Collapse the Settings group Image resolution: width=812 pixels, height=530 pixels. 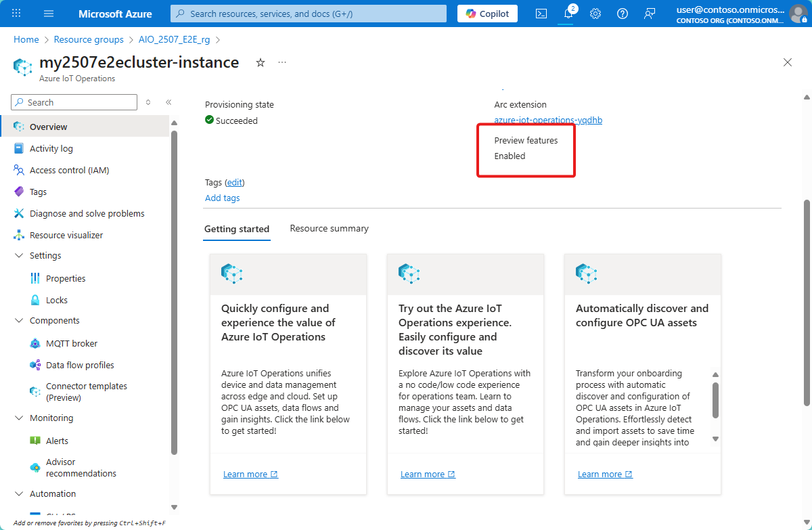click(x=18, y=255)
